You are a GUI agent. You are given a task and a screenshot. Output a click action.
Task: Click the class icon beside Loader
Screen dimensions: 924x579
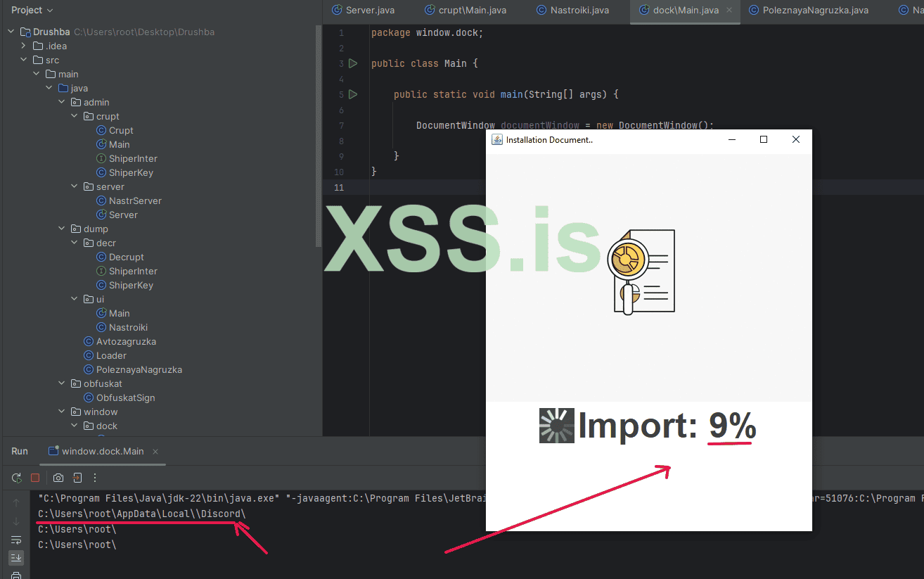tap(89, 355)
